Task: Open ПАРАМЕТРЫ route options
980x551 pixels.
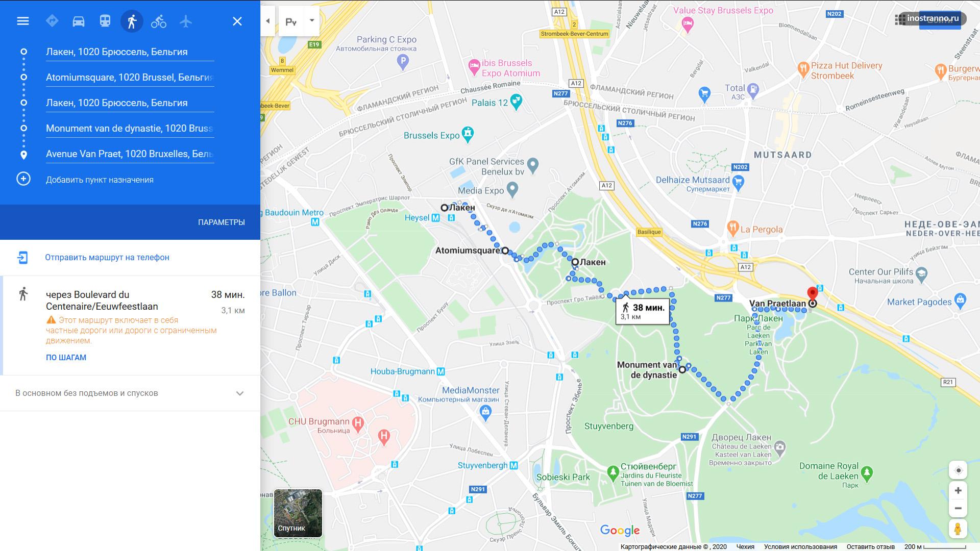Action: 222,222
